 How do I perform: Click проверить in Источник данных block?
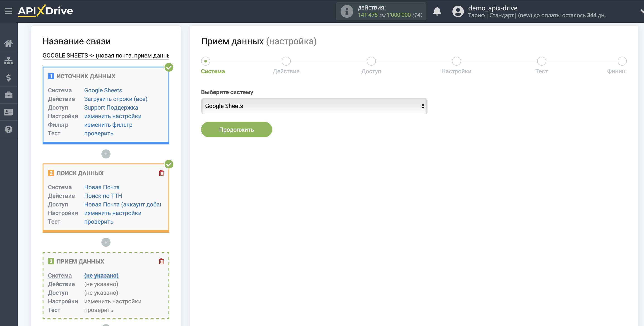coord(99,134)
